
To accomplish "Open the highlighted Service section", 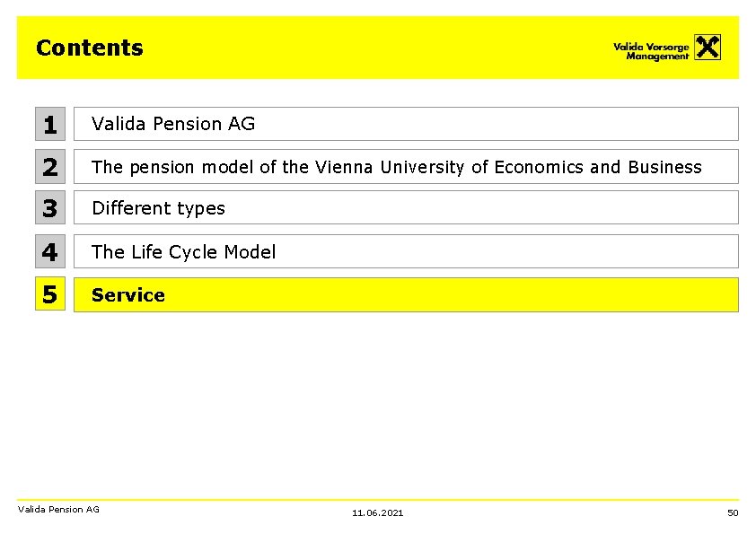I will (x=406, y=294).
